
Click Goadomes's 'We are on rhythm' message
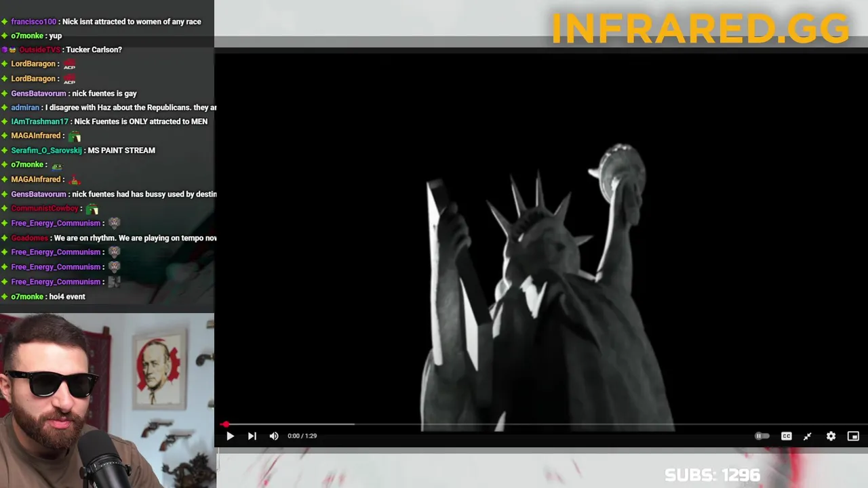pos(135,238)
